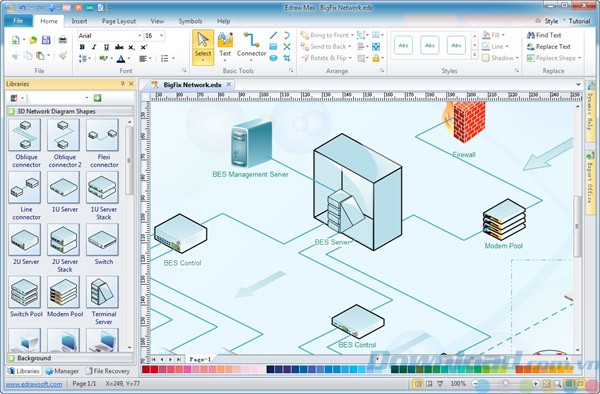600x394 pixels.
Task: Open the Tutorial link
Action: coord(579,21)
